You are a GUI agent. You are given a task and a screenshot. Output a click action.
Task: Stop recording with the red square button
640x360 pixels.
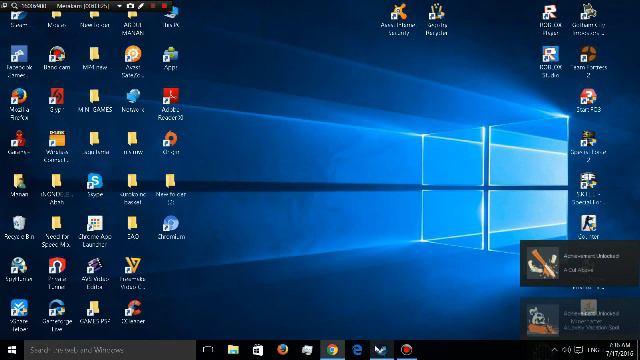164,6
